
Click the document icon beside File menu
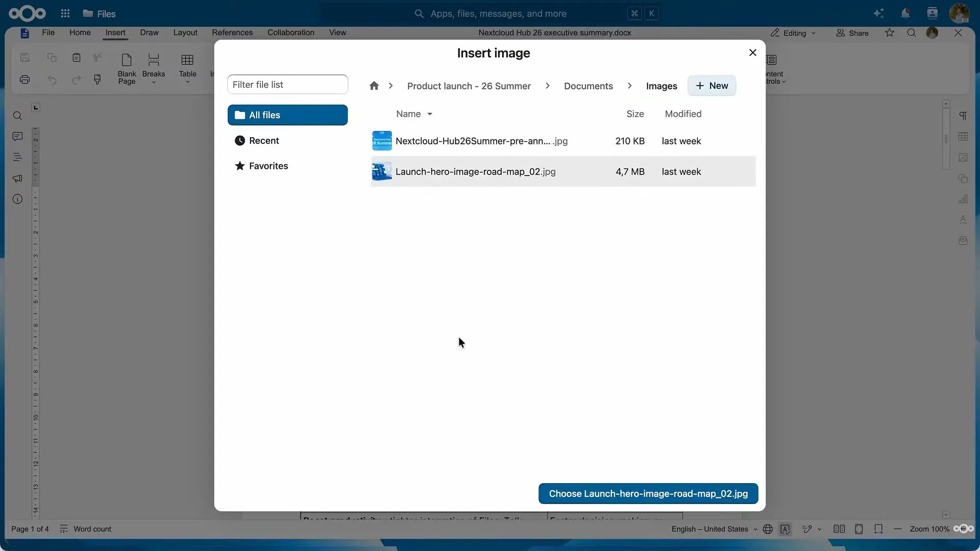click(x=24, y=33)
